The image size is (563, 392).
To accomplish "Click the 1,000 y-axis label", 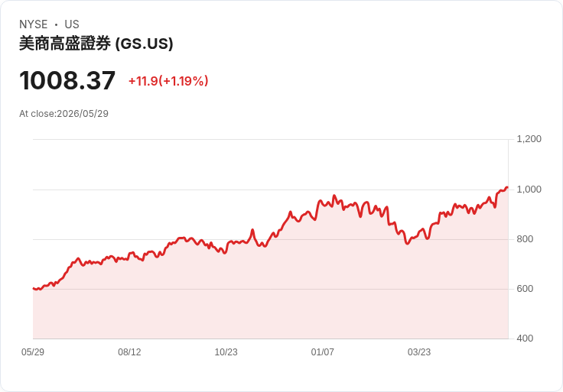I will (529, 190).
